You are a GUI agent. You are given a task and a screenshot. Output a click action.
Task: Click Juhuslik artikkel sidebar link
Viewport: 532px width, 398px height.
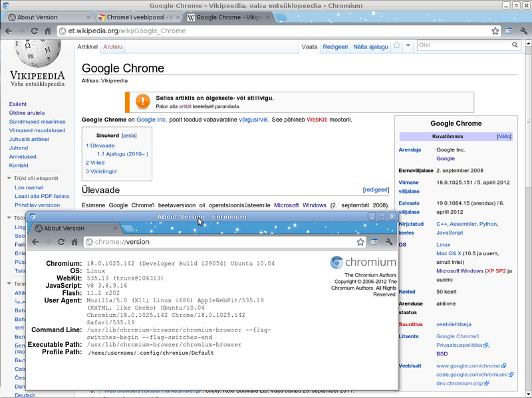tap(29, 139)
